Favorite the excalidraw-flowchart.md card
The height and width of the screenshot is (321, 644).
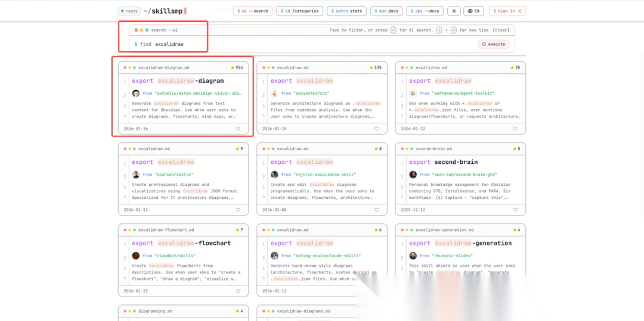pos(238,291)
